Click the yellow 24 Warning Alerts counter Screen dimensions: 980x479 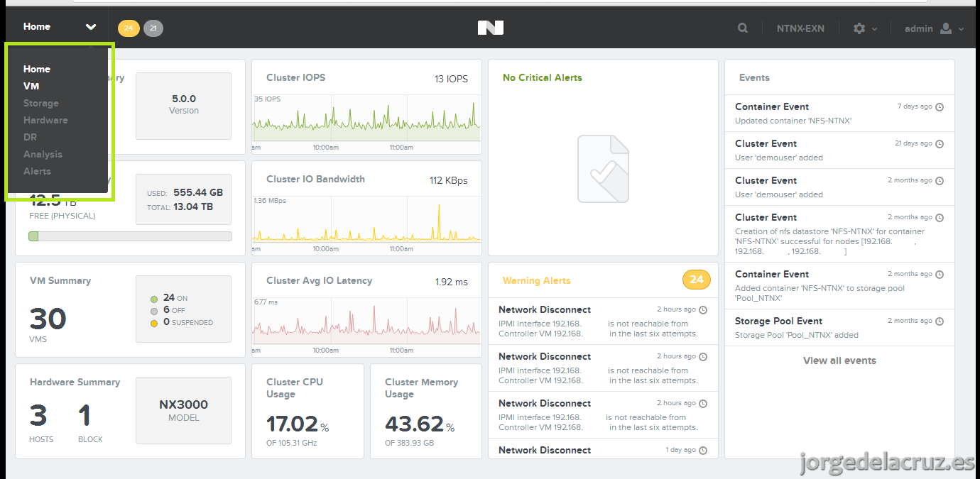pyautogui.click(x=697, y=280)
